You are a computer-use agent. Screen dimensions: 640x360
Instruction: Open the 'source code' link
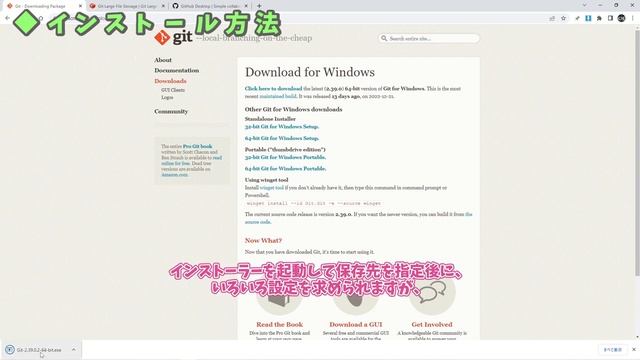tap(258, 222)
